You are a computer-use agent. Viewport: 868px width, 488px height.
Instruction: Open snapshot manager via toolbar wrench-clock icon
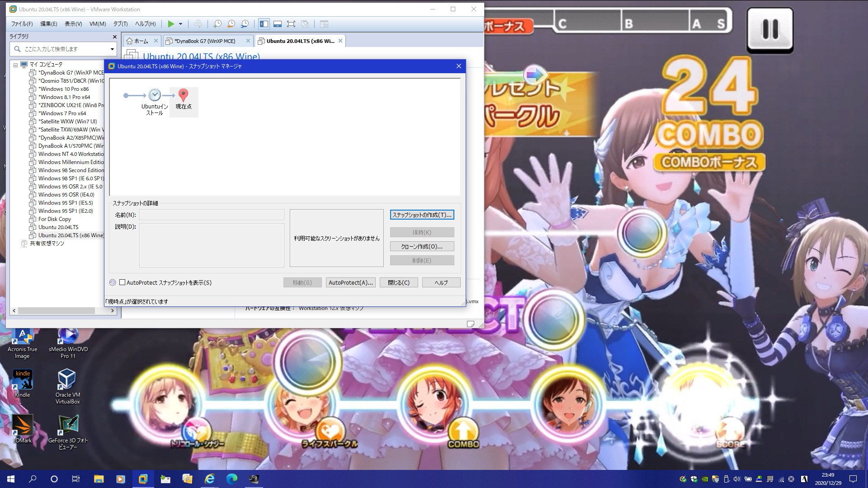(245, 24)
